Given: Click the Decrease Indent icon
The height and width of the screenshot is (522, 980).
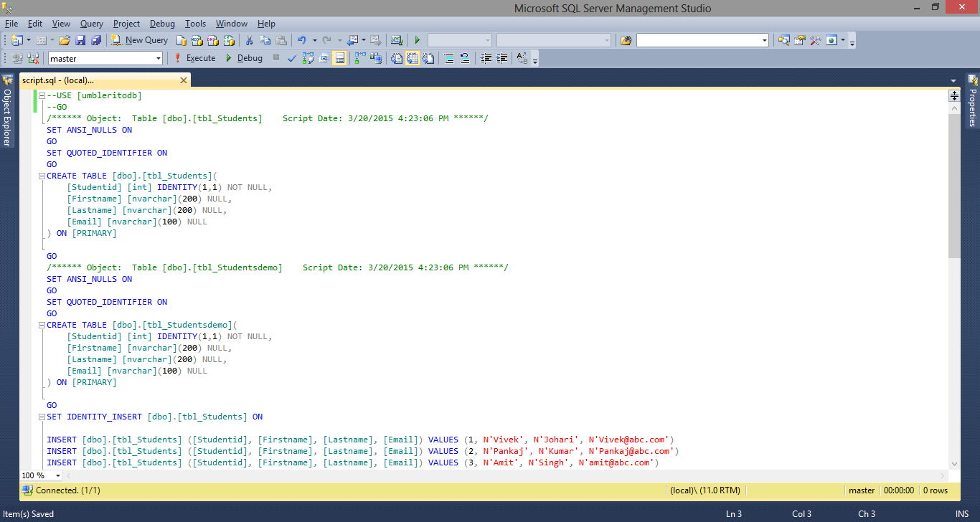Looking at the screenshot, I should [x=486, y=58].
